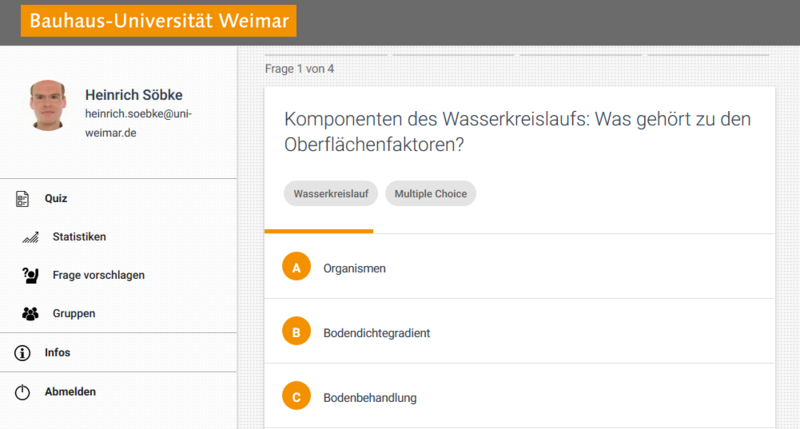Click the Multiple Choice tag chip

pos(431,194)
